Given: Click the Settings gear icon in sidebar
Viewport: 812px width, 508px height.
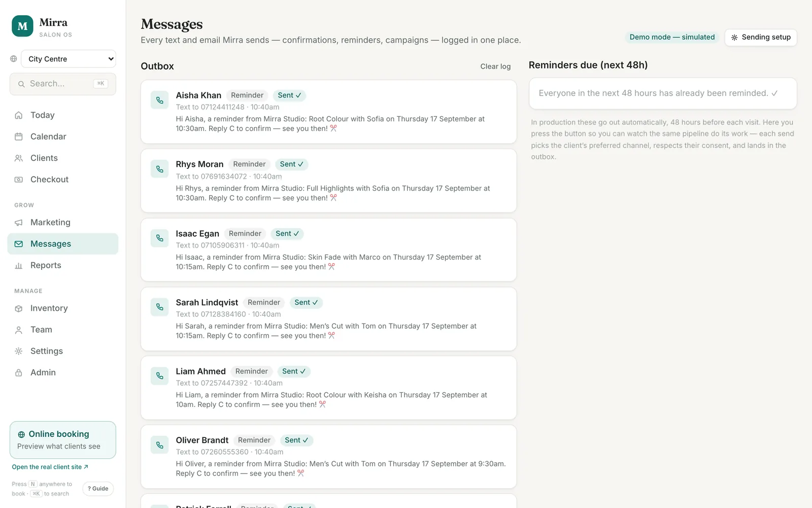Looking at the screenshot, I should 19,351.
